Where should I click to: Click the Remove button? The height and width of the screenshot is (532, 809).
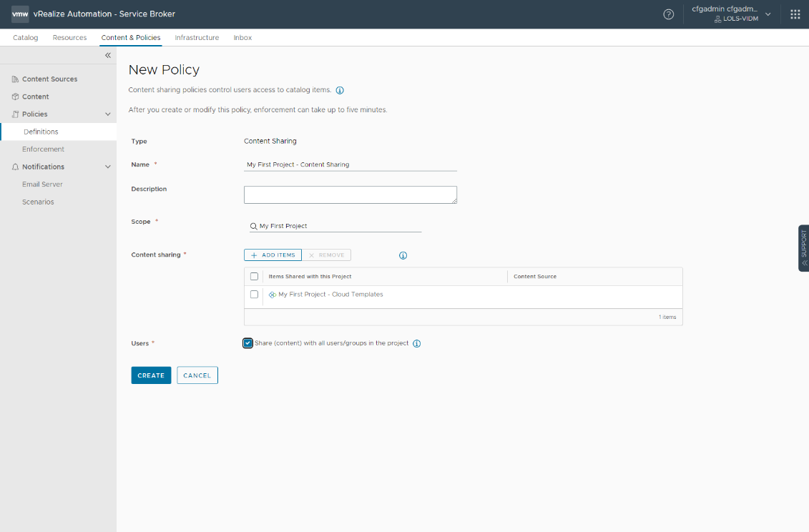tap(327, 255)
